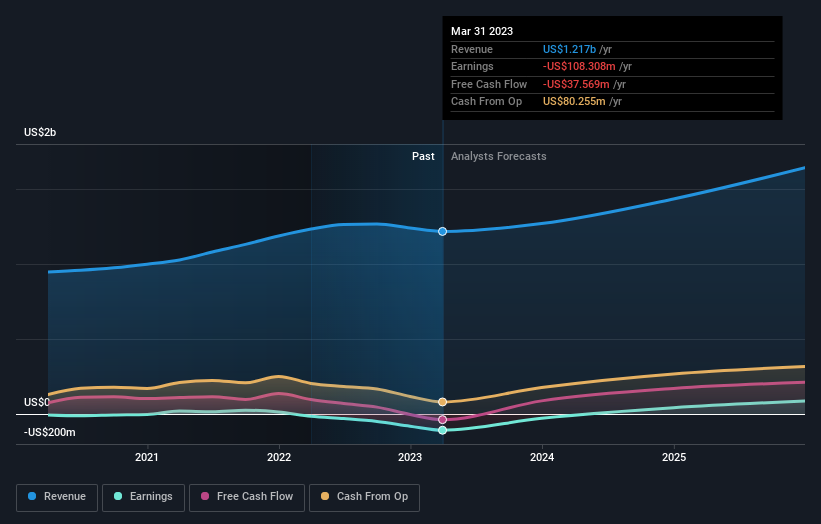Select the 2021 x-axis label

tap(147, 458)
